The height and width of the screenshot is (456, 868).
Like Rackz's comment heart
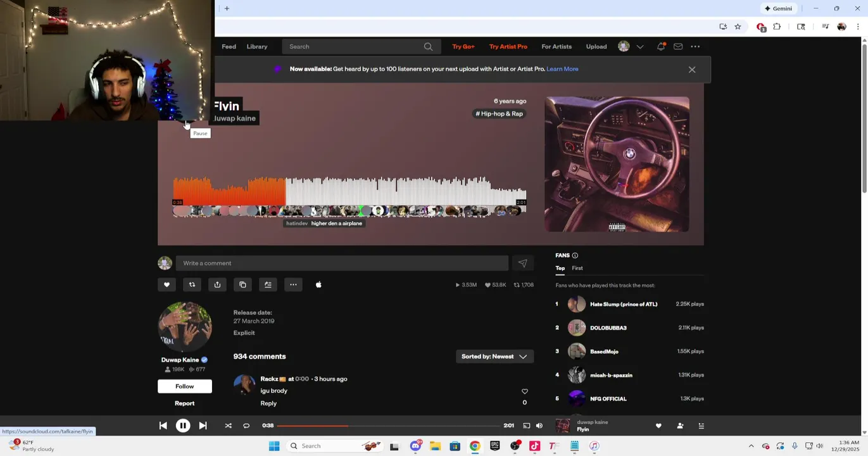tap(524, 392)
